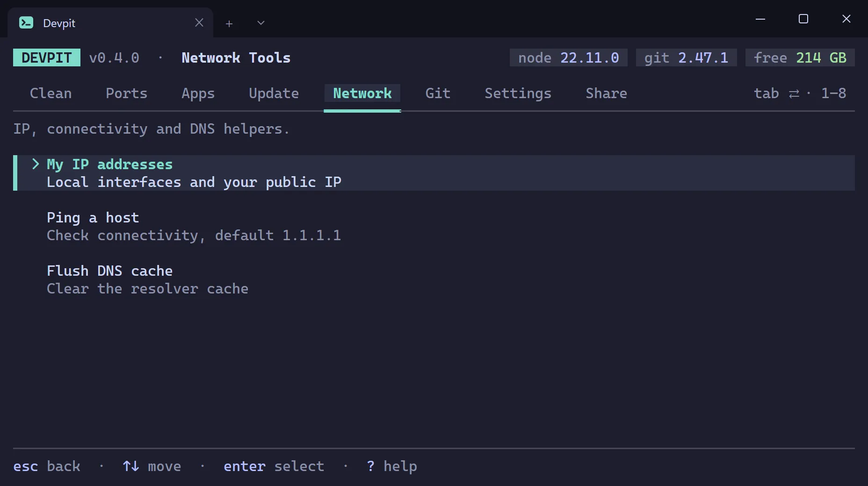The height and width of the screenshot is (486, 868).
Task: Open the Apps tab
Action: coord(198,93)
